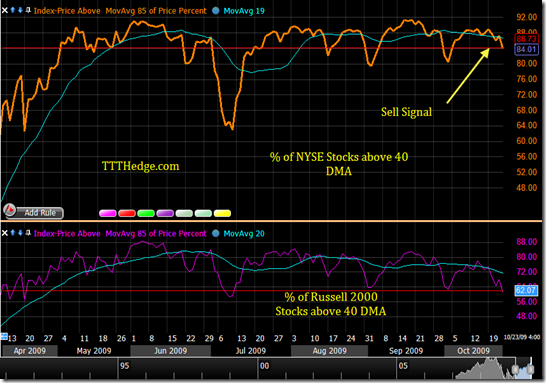
Task: Click the red 86.73 price marker
Action: point(526,39)
